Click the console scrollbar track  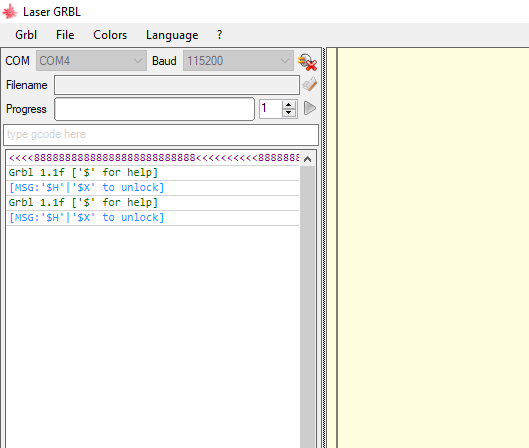point(307,306)
